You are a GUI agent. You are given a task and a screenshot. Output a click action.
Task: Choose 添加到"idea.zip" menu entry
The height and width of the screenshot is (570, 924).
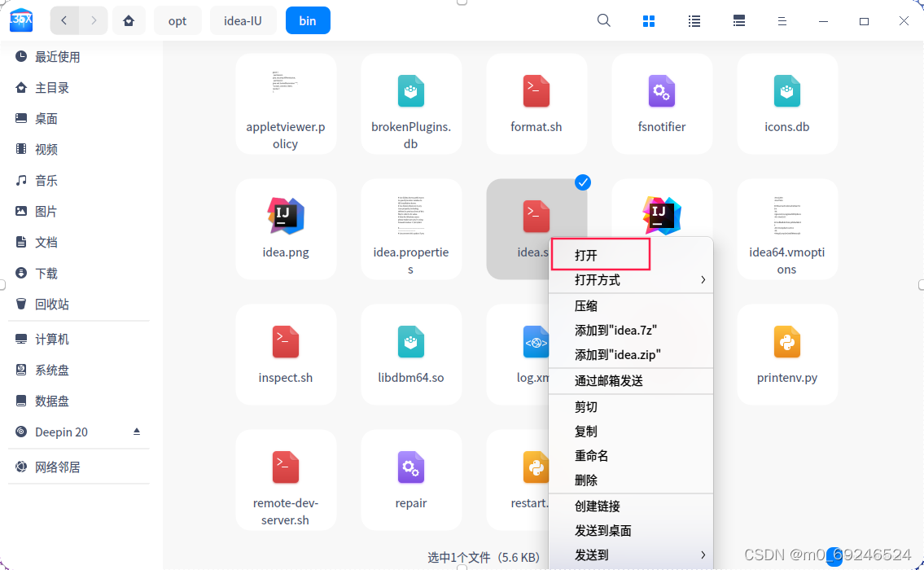(631, 355)
